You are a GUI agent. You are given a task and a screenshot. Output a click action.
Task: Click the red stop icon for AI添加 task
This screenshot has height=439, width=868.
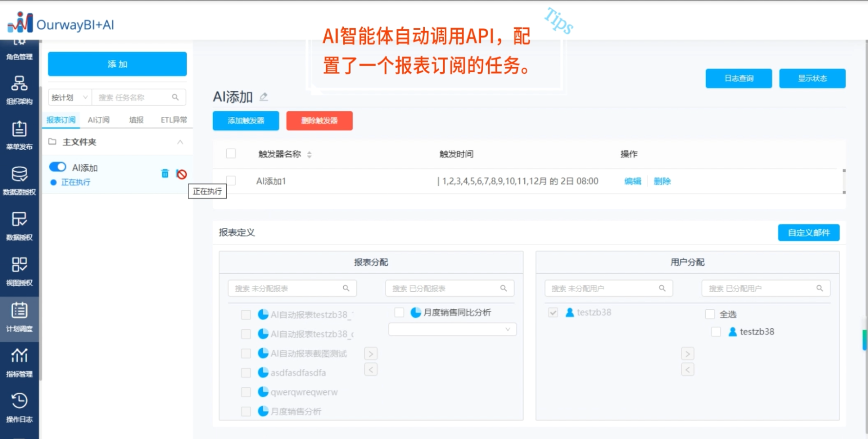(181, 174)
